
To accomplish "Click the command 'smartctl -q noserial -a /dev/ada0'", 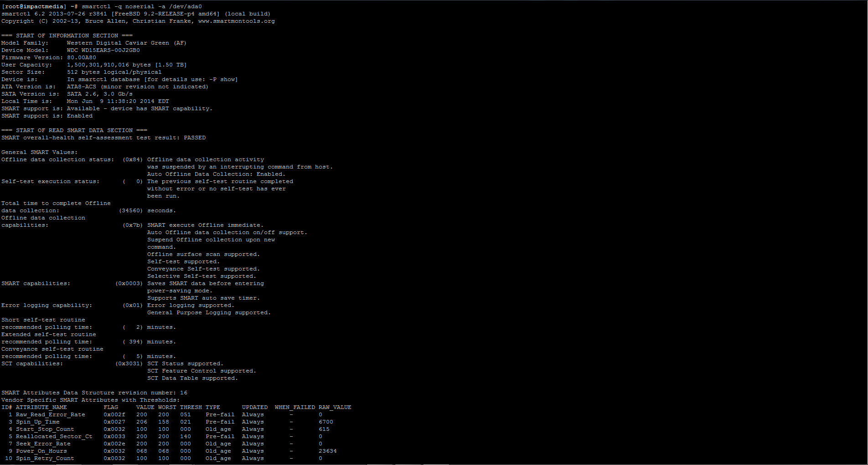I will point(142,7).
